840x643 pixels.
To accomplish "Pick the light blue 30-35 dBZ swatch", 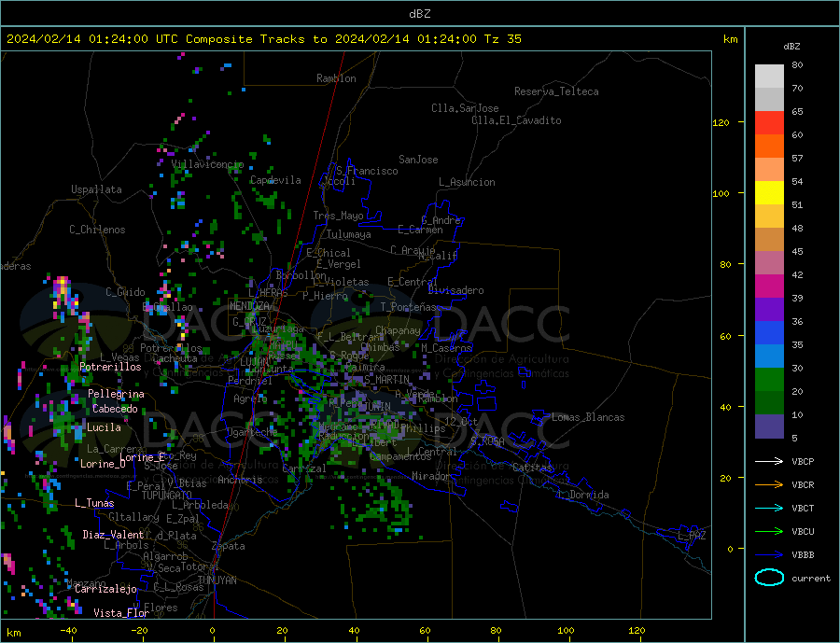I will click(x=769, y=356).
